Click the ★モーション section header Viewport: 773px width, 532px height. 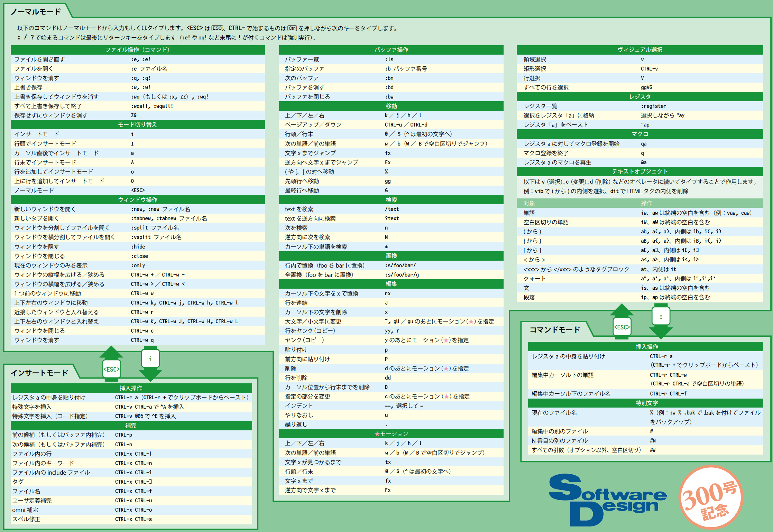pyautogui.click(x=391, y=434)
